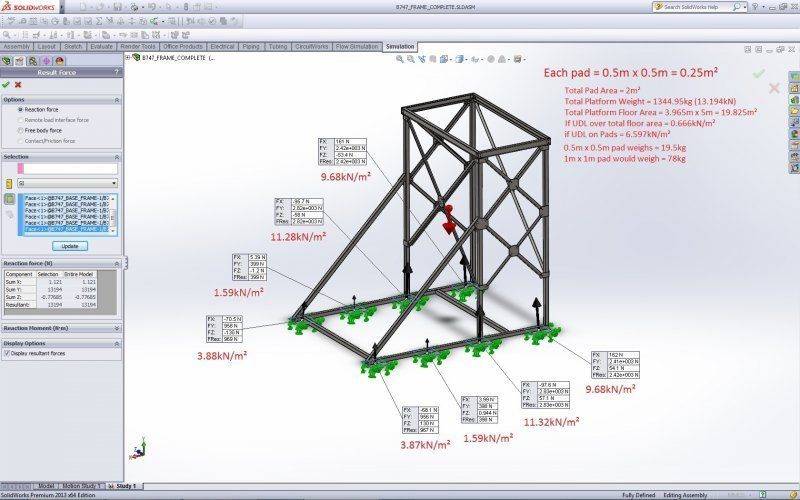Select the Remote load interface force option
Image resolution: width=800 pixels, height=500 pixels.
pyautogui.click(x=20, y=120)
